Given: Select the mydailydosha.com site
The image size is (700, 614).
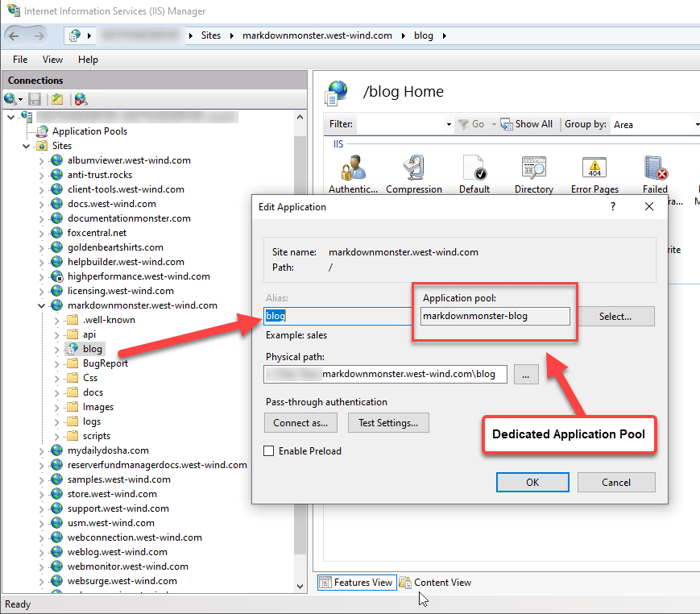Looking at the screenshot, I should pyautogui.click(x=108, y=450).
